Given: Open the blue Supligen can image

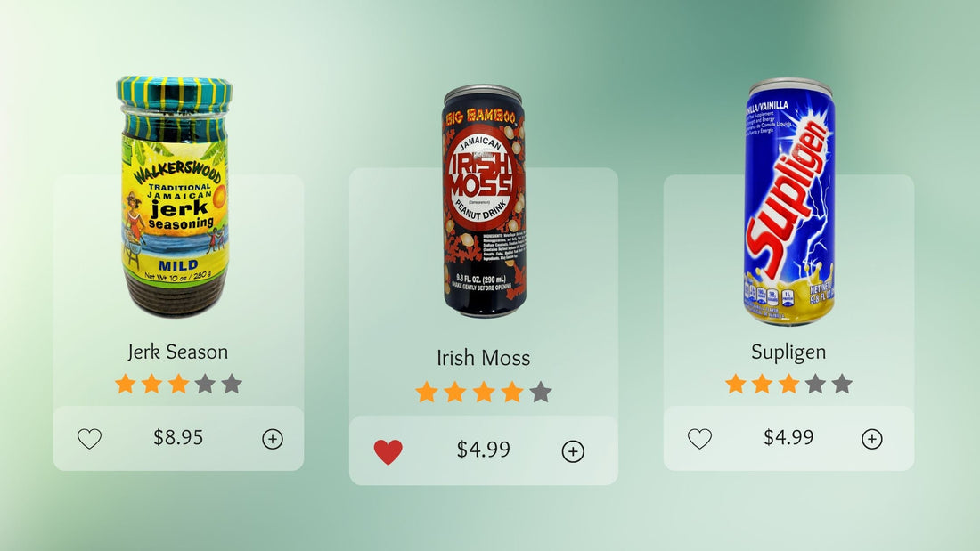Looking at the screenshot, I should pos(789,201).
